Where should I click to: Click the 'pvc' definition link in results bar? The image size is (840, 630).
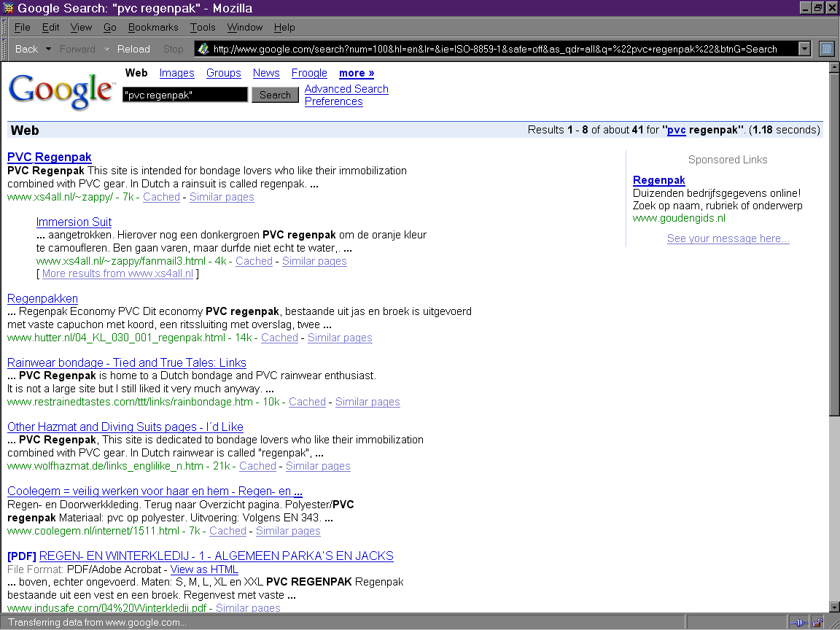(676, 130)
